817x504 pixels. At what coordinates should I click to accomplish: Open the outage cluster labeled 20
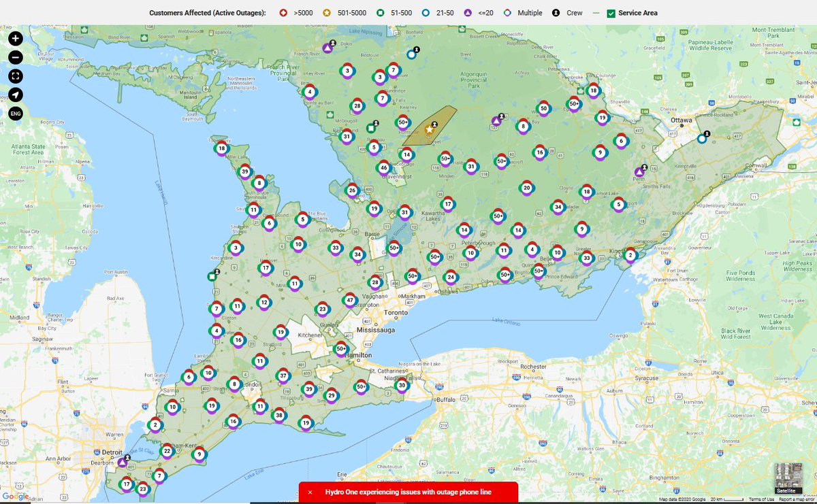pyautogui.click(x=526, y=188)
